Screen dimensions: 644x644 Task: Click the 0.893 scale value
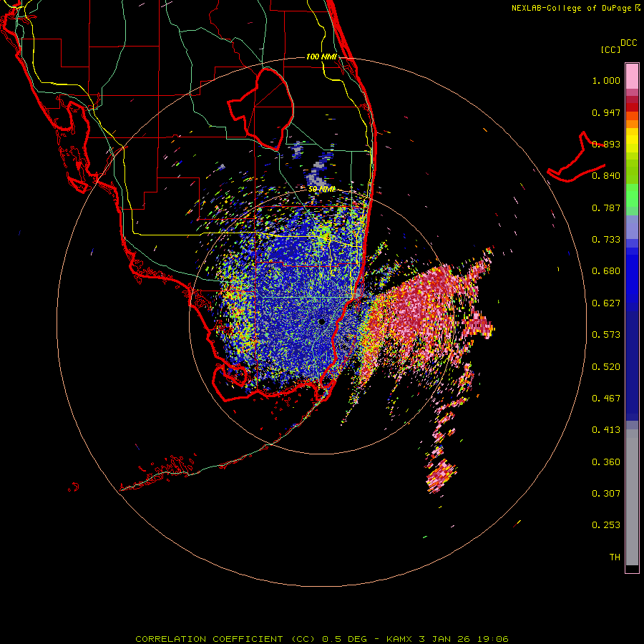tap(606, 144)
